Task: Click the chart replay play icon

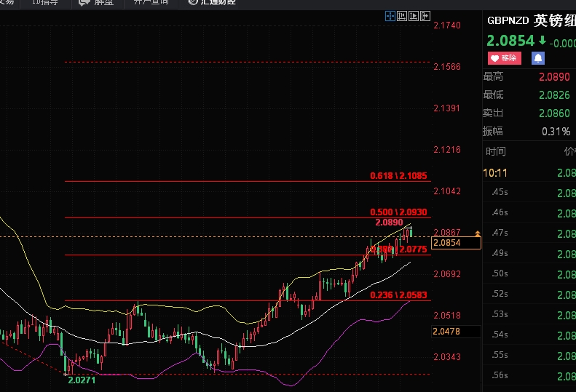Action: point(414,16)
